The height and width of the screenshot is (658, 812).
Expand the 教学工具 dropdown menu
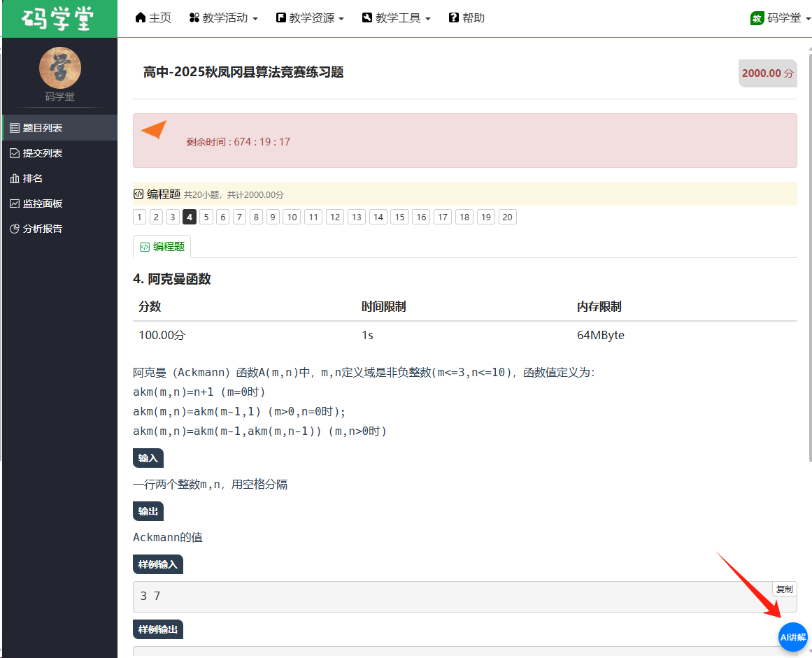tap(397, 18)
